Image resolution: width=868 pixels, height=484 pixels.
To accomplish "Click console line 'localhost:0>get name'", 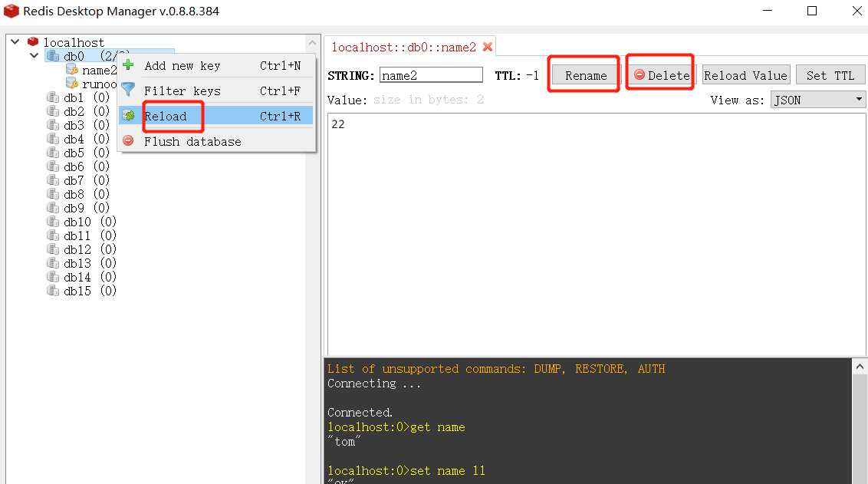I will tap(396, 427).
